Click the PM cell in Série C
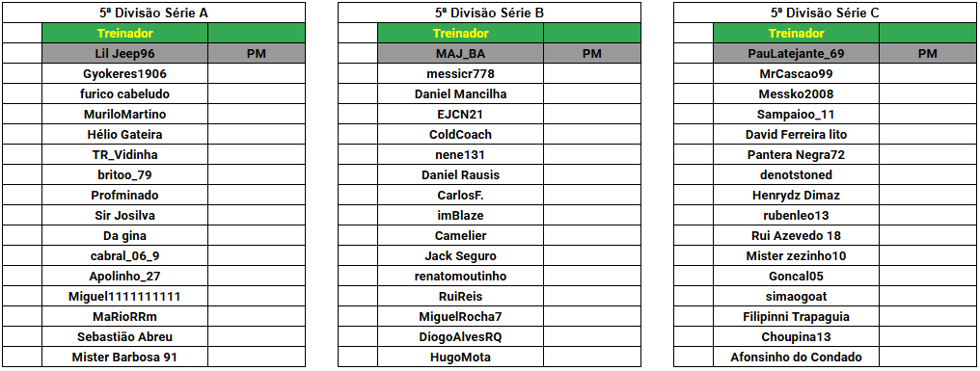This screenshot has width=980, height=371. tap(928, 54)
